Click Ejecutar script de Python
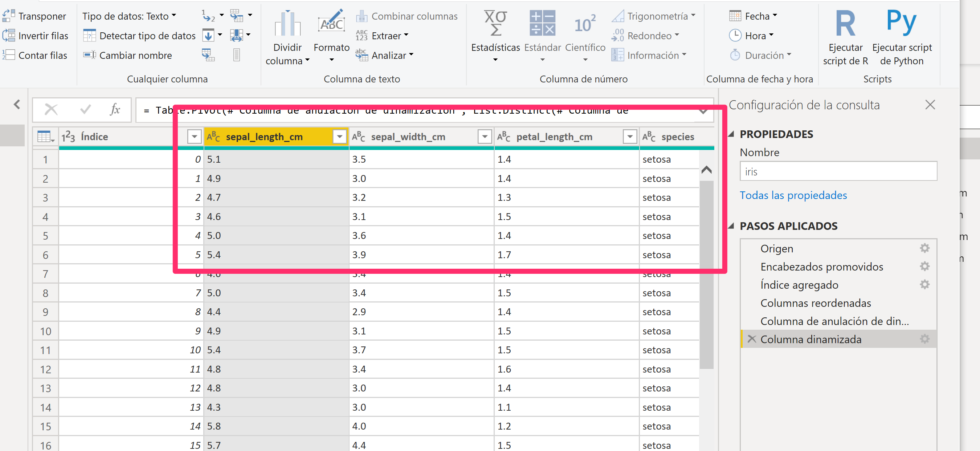 pos(902,37)
